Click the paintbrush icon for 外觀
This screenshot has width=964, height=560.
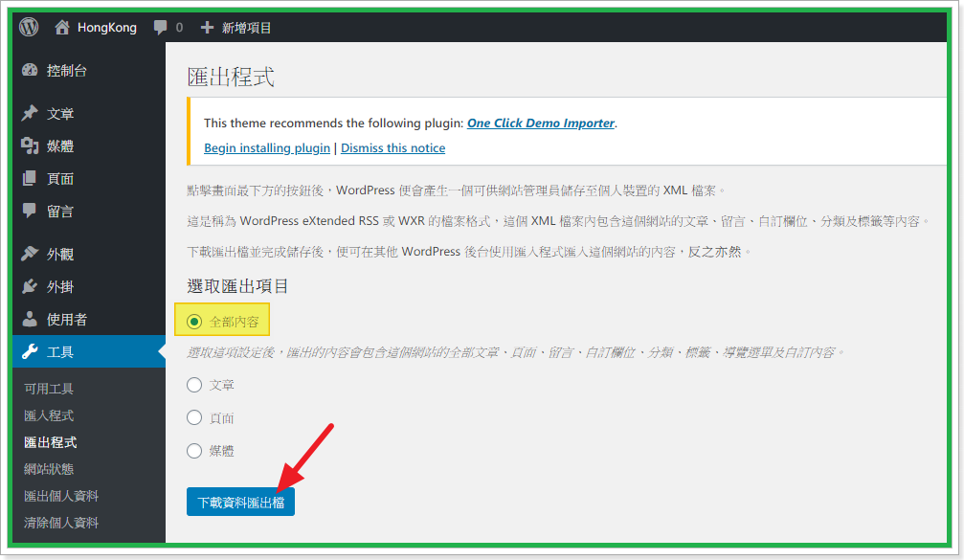[30, 254]
